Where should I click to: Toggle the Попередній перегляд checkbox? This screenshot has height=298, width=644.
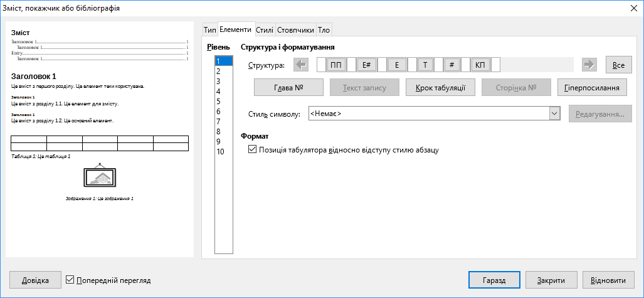[x=70, y=280]
